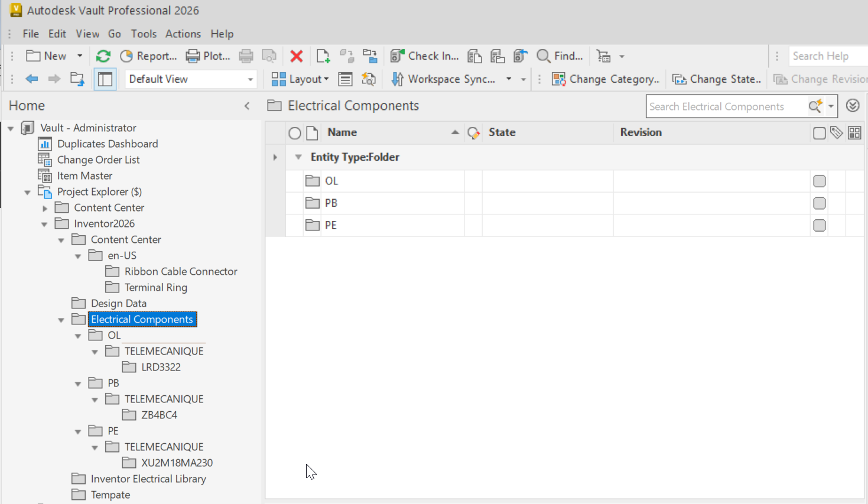Click the red Delete X icon
Screen dimensions: 868x504
point(297,56)
